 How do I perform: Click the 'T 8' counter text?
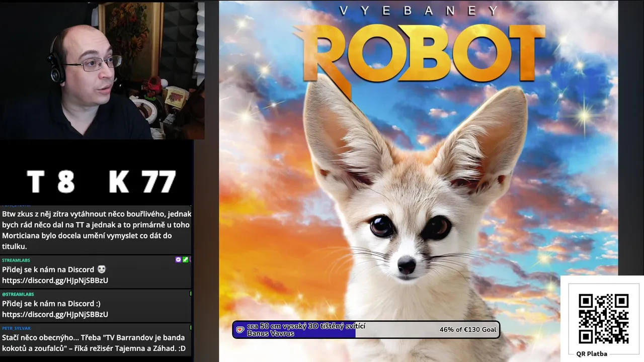(x=50, y=182)
